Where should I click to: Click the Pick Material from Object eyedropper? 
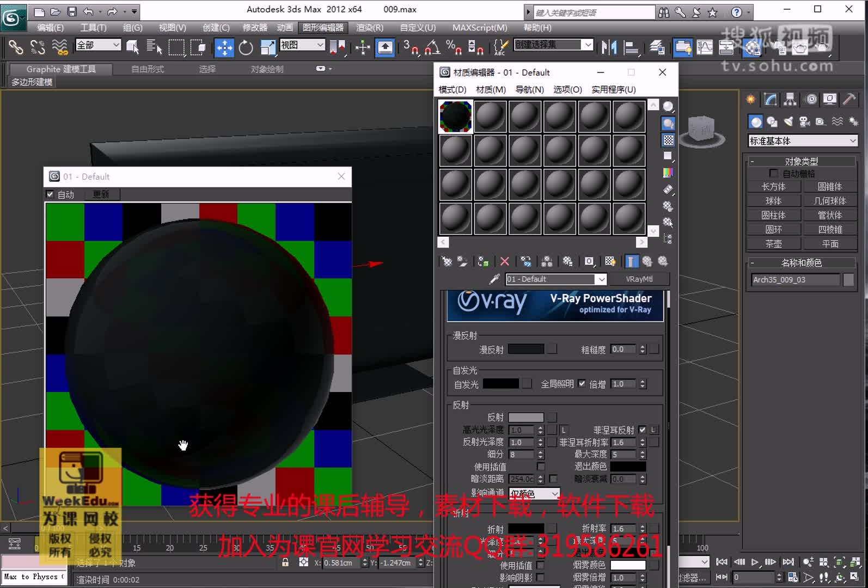(494, 279)
